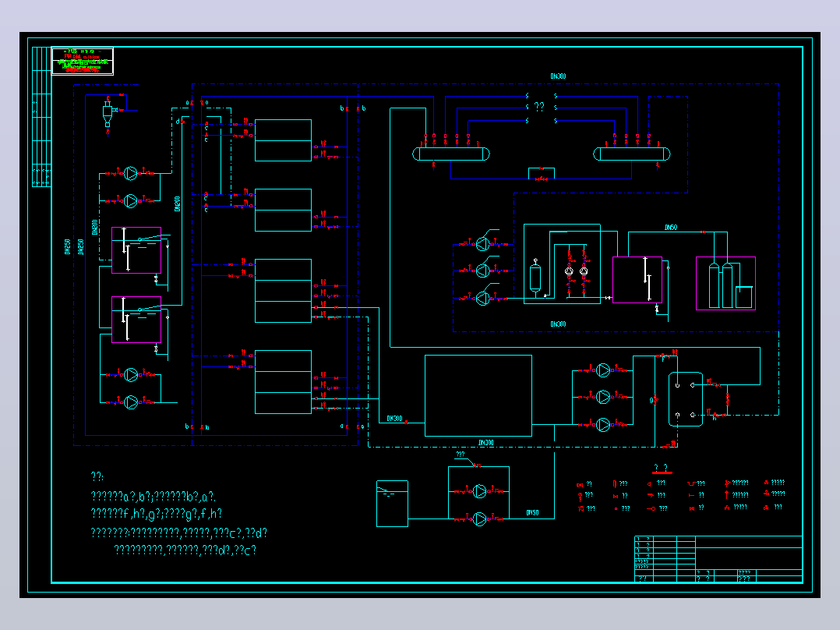Select the large rectangular storage tank
The height and width of the screenshot is (630, 840).
(x=478, y=395)
